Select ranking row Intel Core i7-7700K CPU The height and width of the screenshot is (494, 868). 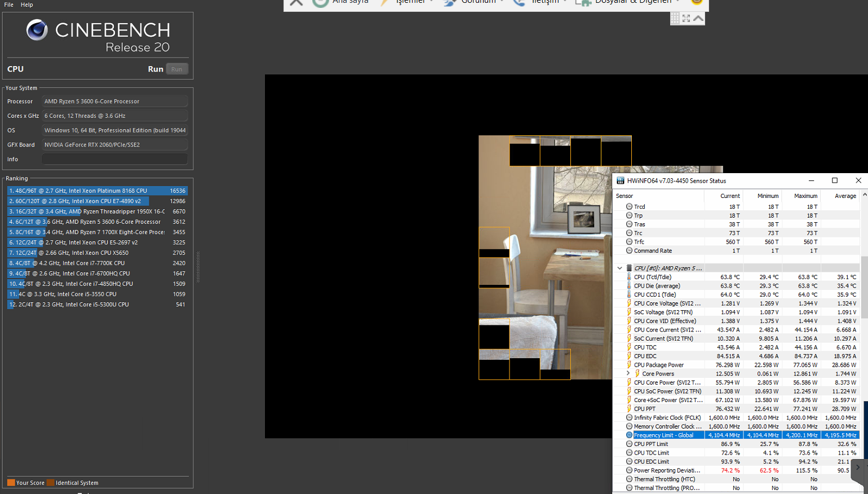point(97,263)
